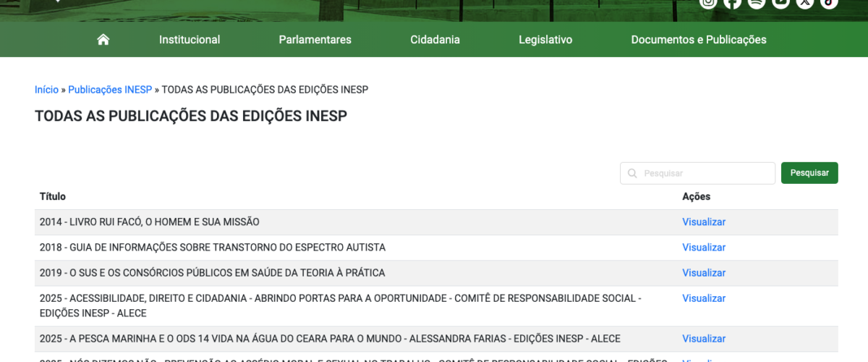This screenshot has height=362, width=868.
Task: Open the YouTube social icon
Action: click(x=780, y=2)
